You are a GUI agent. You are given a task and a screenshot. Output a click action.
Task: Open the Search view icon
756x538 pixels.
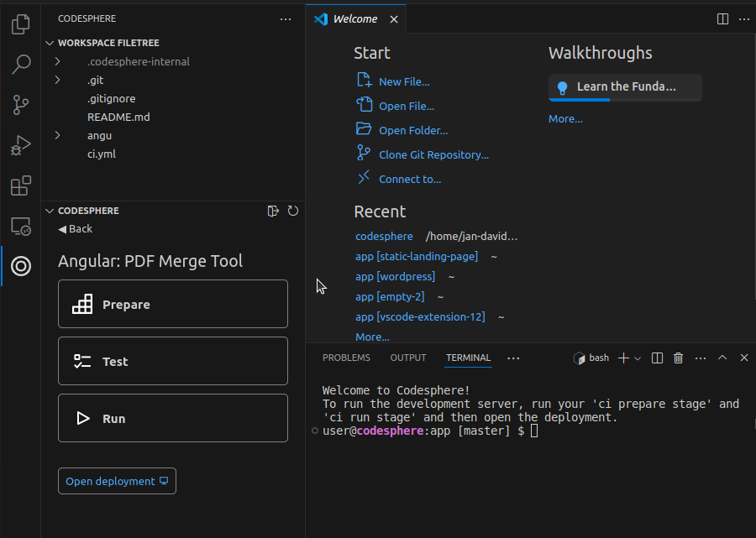tap(21, 65)
